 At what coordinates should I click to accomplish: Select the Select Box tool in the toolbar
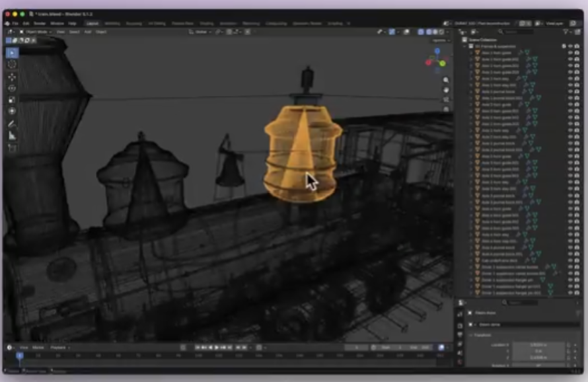[x=12, y=53]
